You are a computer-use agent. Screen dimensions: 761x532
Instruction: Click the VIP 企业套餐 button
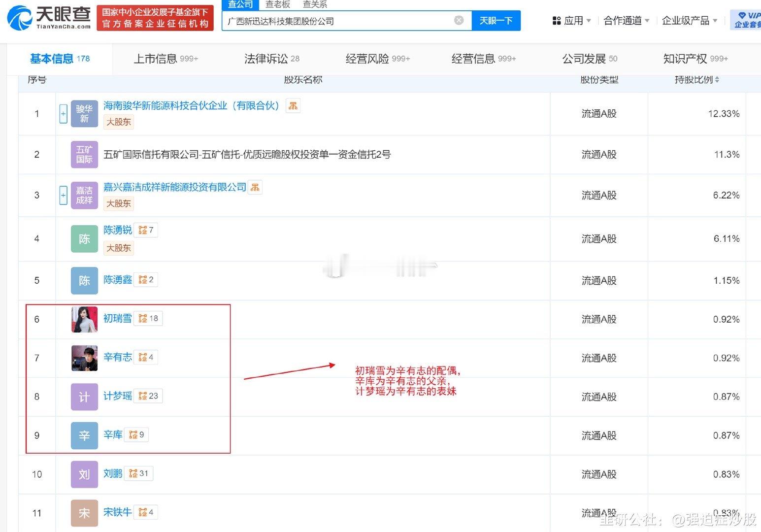746,20
